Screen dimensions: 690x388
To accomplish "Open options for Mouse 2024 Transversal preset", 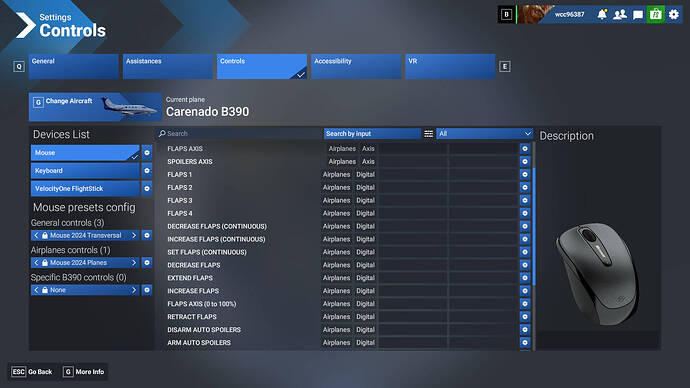I will point(147,235).
